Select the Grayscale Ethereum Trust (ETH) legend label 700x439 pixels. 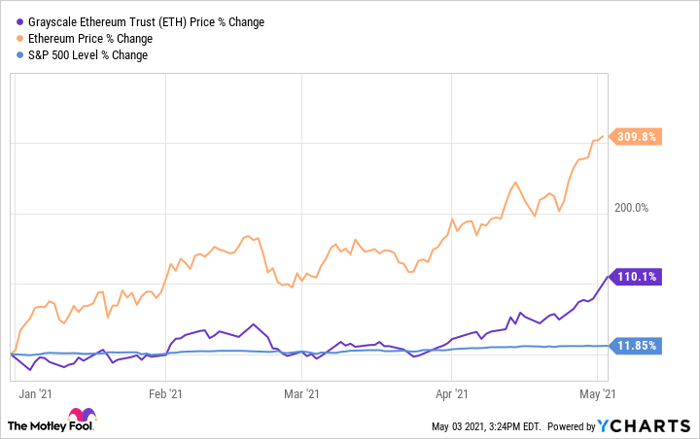[x=147, y=22]
